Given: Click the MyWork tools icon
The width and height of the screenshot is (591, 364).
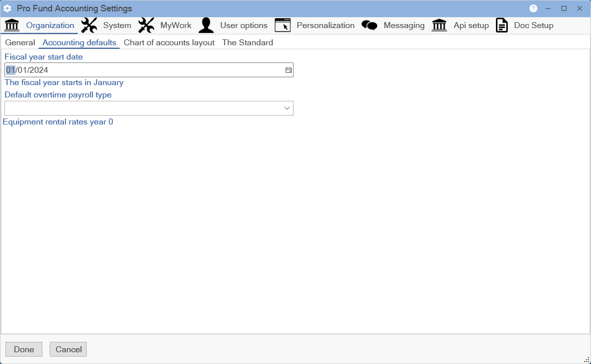Looking at the screenshot, I should (x=146, y=25).
